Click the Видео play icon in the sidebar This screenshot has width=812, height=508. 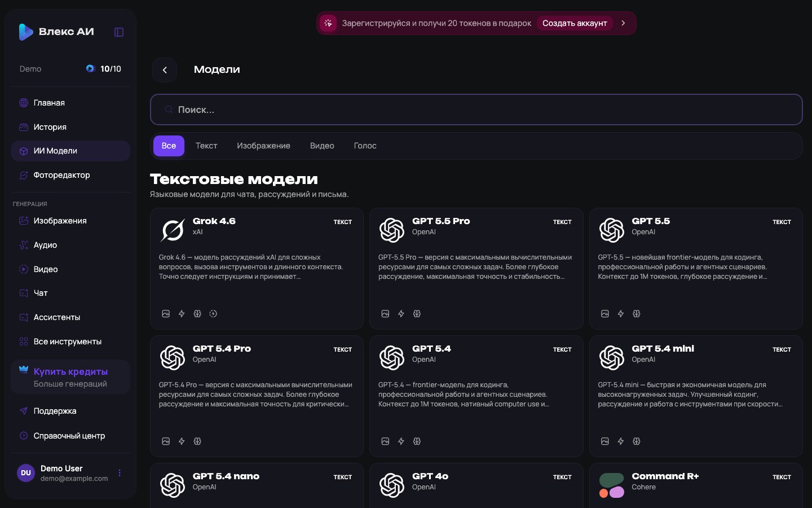[x=24, y=269]
